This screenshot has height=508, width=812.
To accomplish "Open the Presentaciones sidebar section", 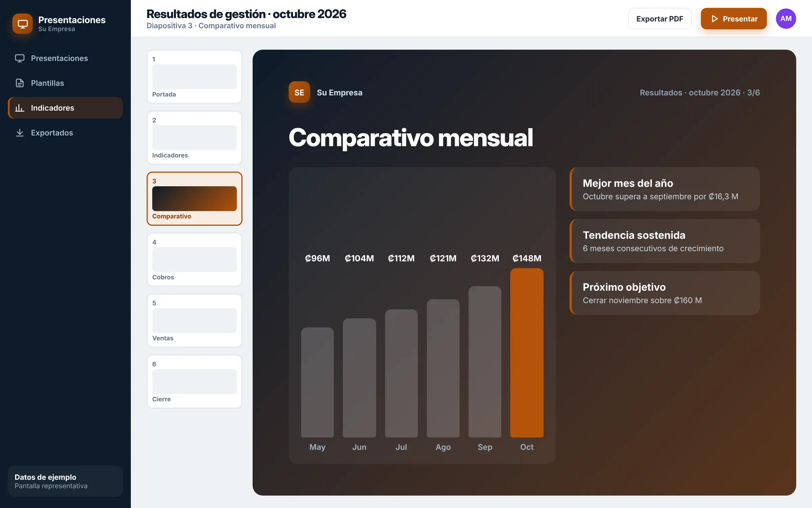I will tap(65, 58).
